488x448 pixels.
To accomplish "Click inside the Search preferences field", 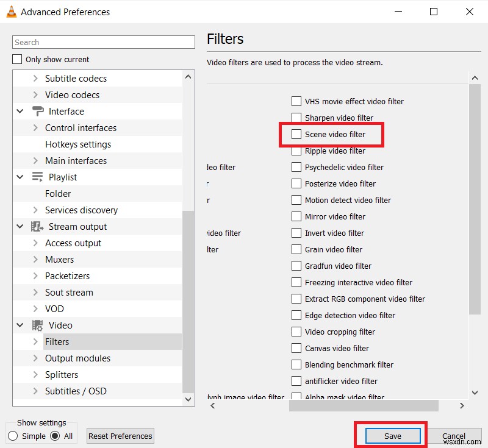I will click(x=103, y=41).
